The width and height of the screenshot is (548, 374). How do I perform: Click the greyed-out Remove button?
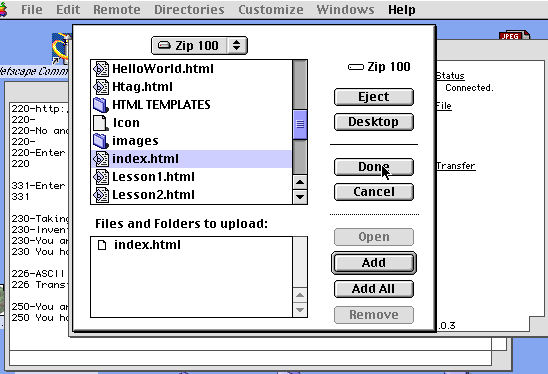coord(374,315)
